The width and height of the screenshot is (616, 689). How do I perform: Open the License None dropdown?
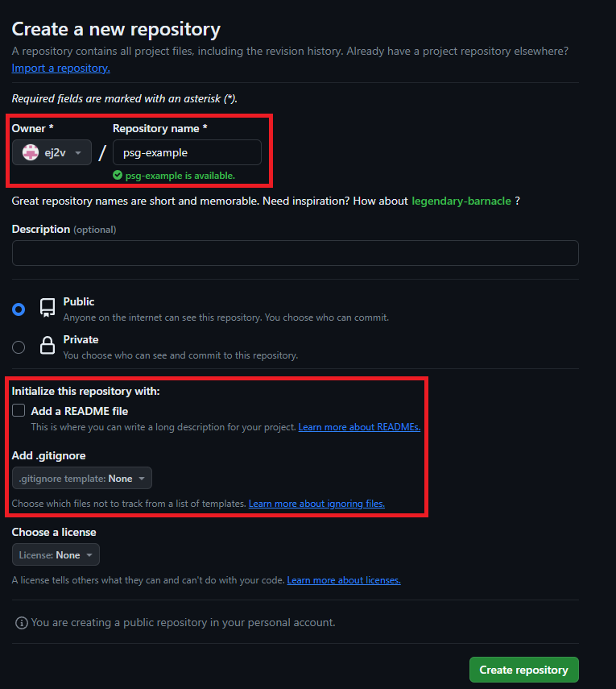56,555
